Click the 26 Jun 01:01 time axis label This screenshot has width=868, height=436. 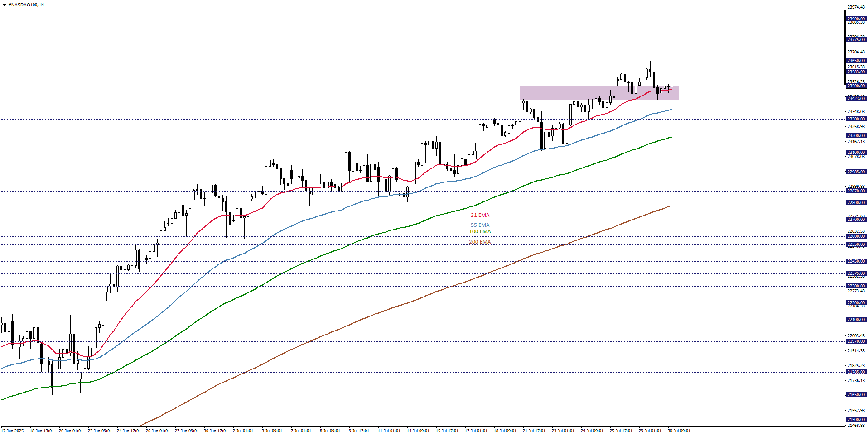[x=158, y=431]
